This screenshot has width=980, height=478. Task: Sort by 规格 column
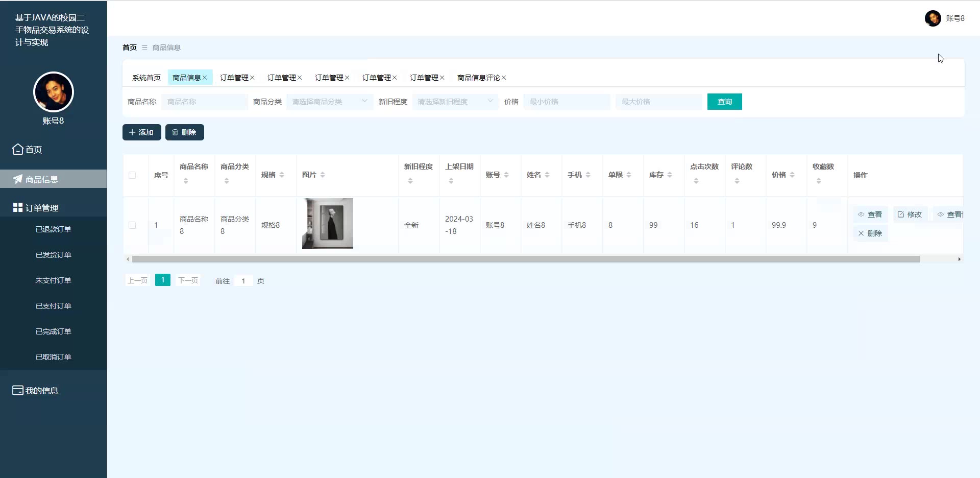click(x=282, y=175)
